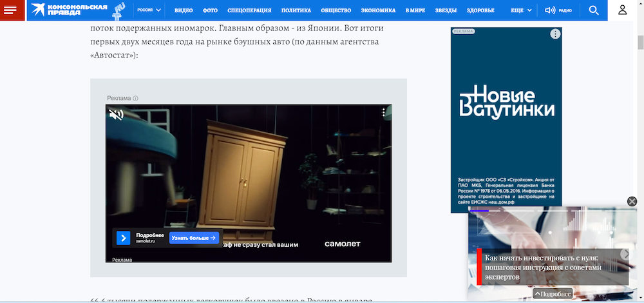
Task: Click the blue arrow icon beside Подробнее samolet.ru
Action: [124, 238]
